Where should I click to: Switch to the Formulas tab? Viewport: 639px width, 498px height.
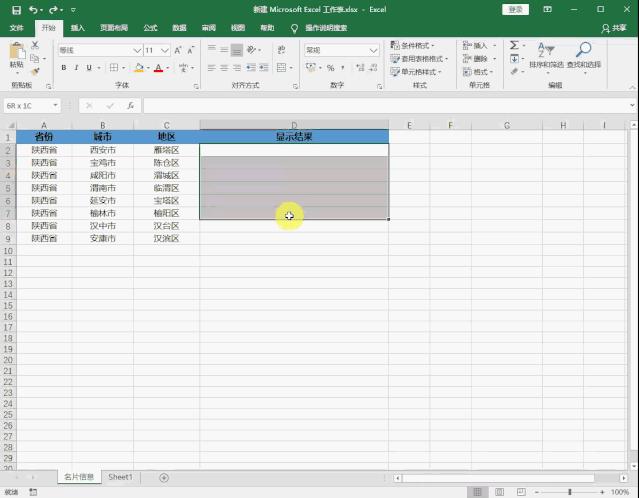click(150, 28)
